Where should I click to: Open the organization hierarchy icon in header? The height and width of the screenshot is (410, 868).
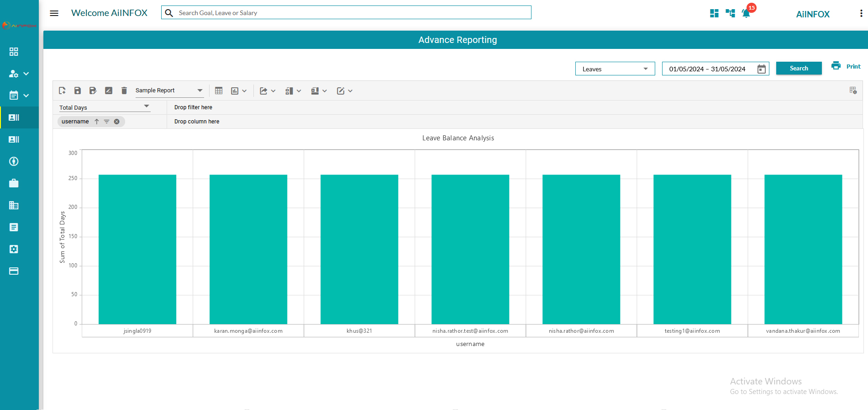(x=731, y=14)
